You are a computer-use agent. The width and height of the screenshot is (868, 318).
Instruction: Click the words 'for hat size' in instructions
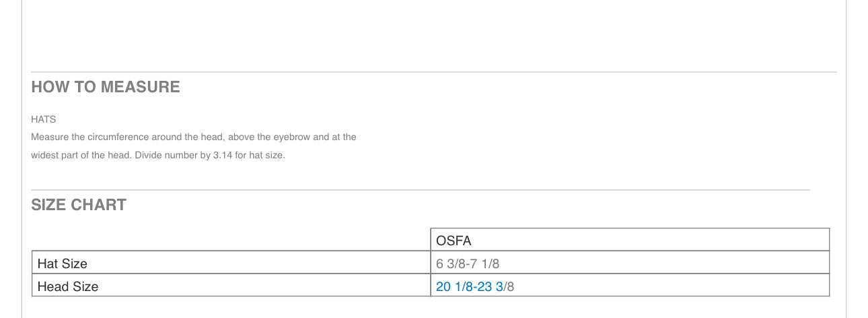(260, 155)
